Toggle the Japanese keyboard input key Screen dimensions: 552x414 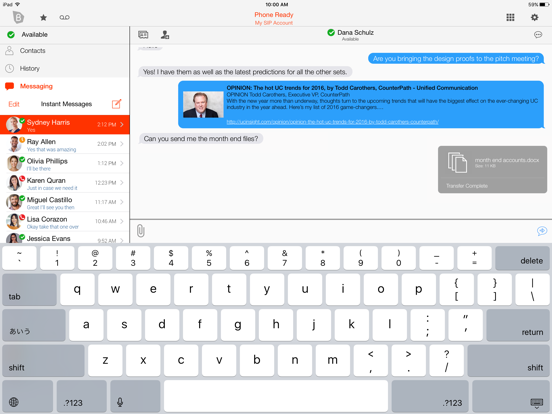[34, 325]
